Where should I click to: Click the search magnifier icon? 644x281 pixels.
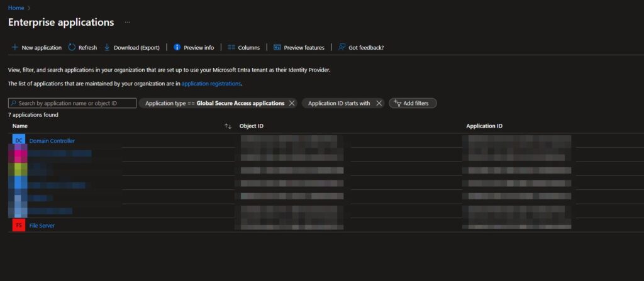[x=14, y=103]
